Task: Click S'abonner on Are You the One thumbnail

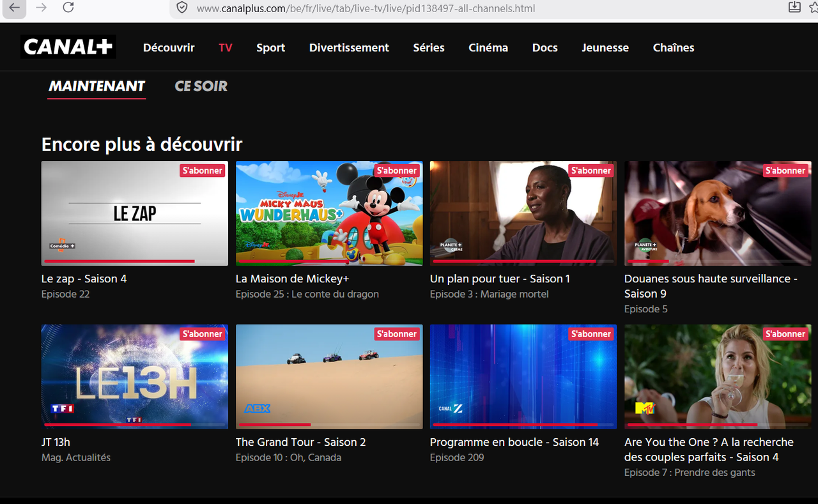Action: point(785,334)
